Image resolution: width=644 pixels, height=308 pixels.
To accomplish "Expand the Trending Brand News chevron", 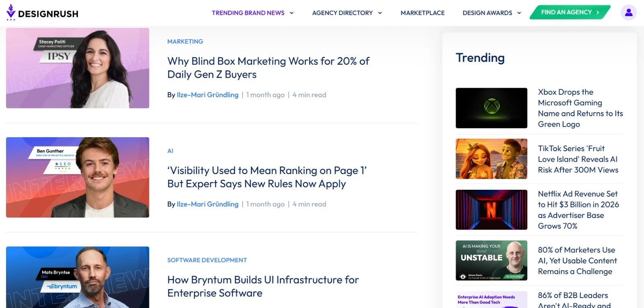I will click(292, 13).
